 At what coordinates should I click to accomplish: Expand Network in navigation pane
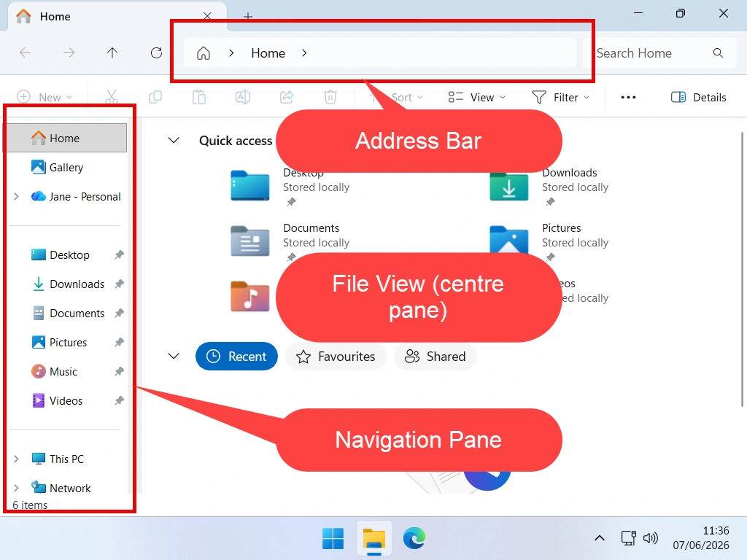[x=16, y=488]
